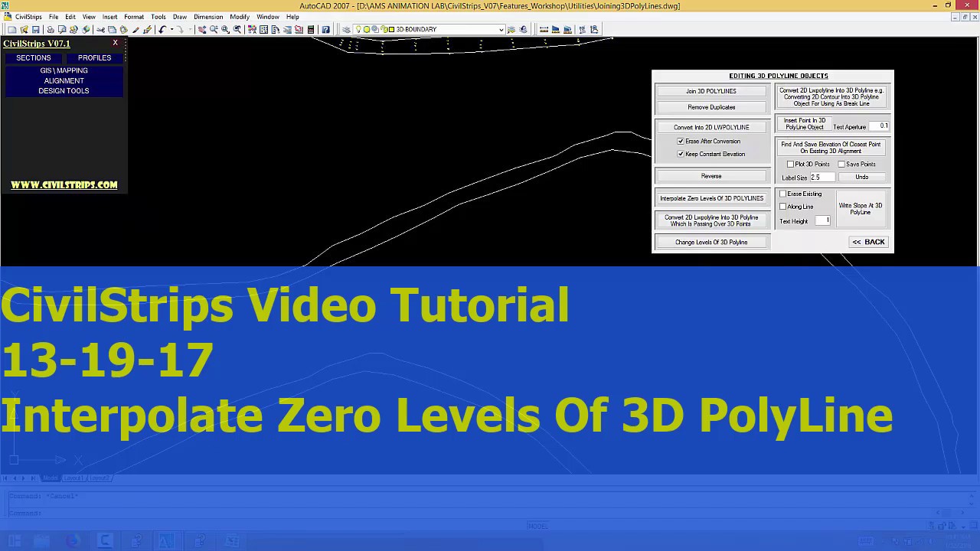The height and width of the screenshot is (551, 980).
Task: Open the Dimension menu
Action: (x=208, y=17)
